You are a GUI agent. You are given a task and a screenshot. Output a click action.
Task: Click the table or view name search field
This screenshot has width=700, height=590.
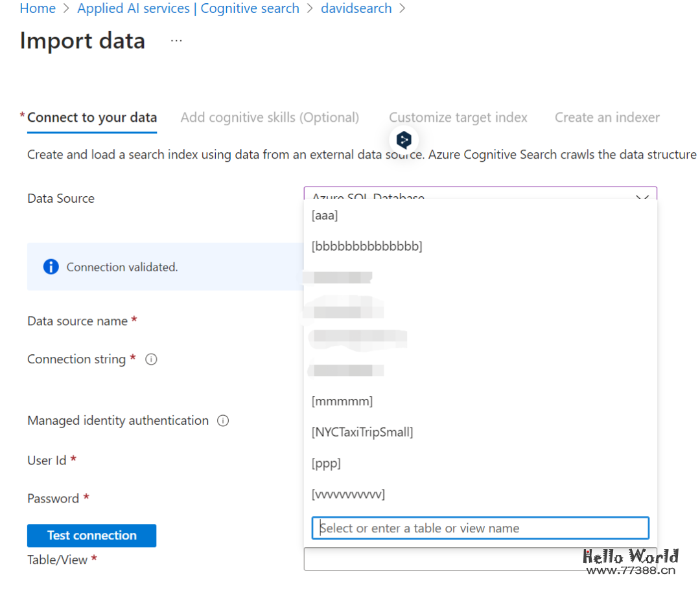coord(480,528)
